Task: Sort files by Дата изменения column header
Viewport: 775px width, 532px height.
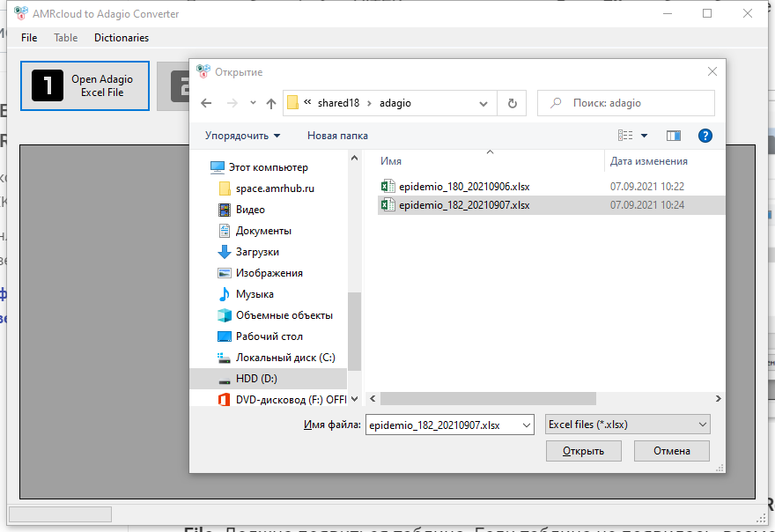Action: pos(648,161)
